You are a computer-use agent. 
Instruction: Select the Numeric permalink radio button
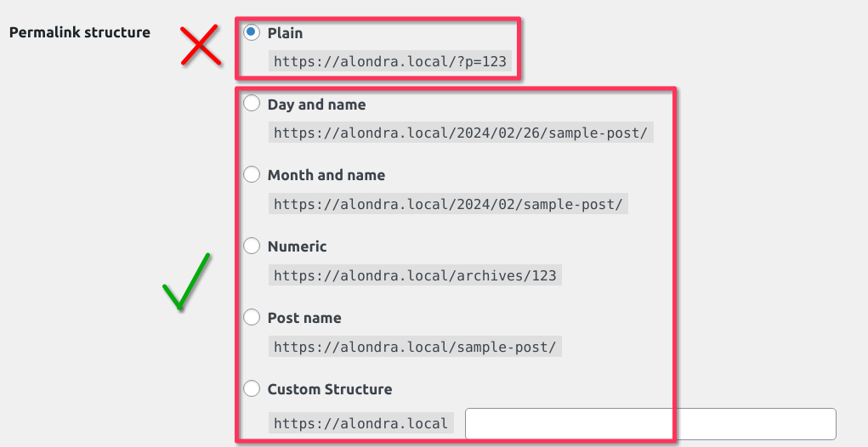pos(252,246)
